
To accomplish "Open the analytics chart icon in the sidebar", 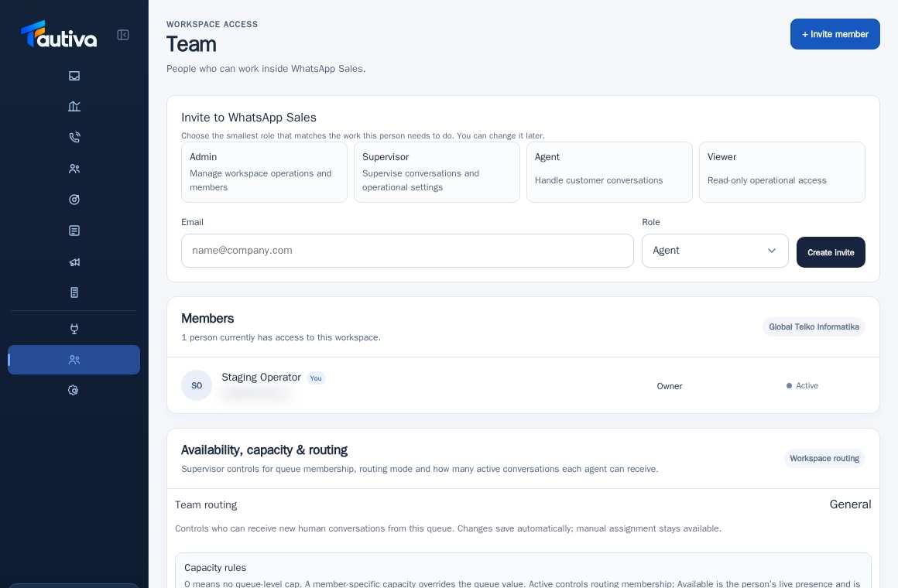I will [x=74, y=107].
